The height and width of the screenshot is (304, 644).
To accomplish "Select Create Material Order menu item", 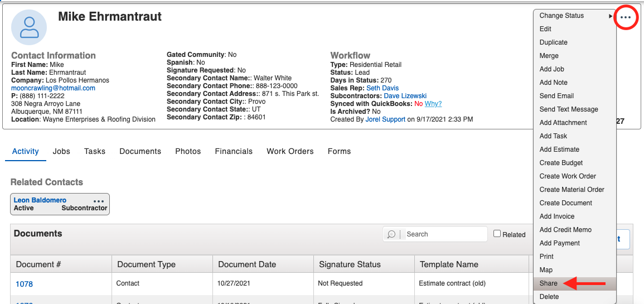I will point(572,190).
